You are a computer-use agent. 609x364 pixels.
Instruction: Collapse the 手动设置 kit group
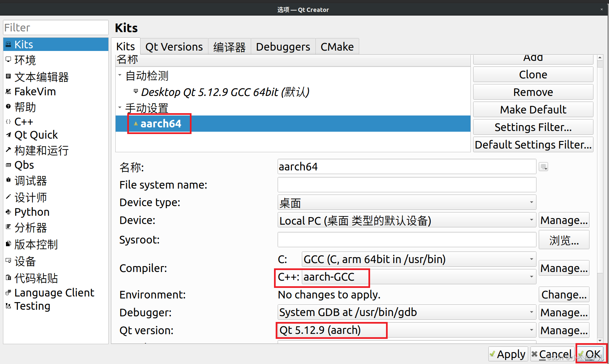[120, 108]
